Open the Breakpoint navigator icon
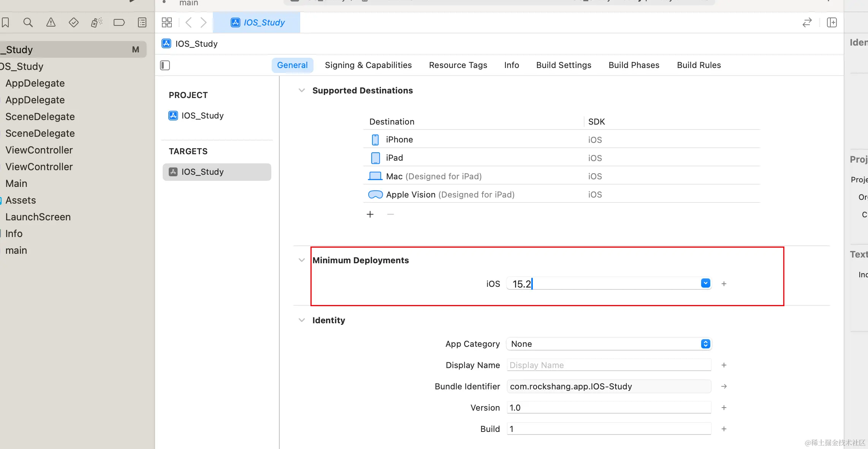Viewport: 868px width, 449px height. click(x=119, y=23)
